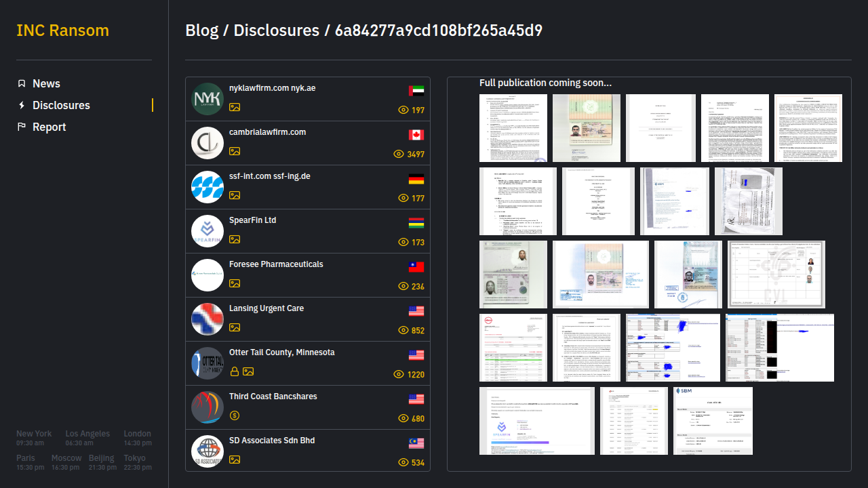The height and width of the screenshot is (488, 868).
Task: Click the NYK law firm logo
Action: [208, 99]
